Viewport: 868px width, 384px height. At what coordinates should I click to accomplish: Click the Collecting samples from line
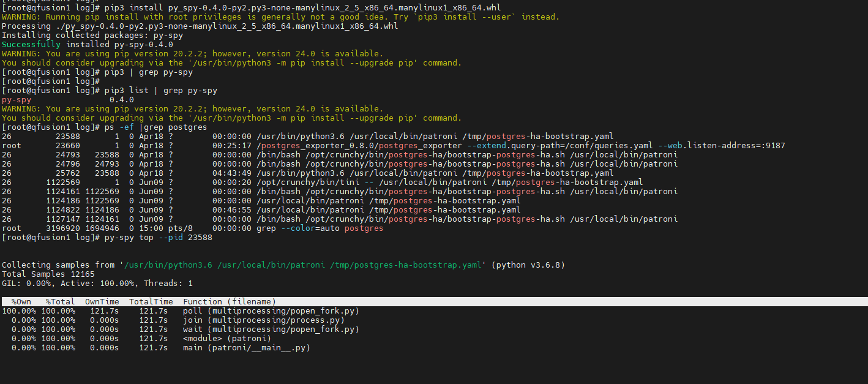point(283,265)
